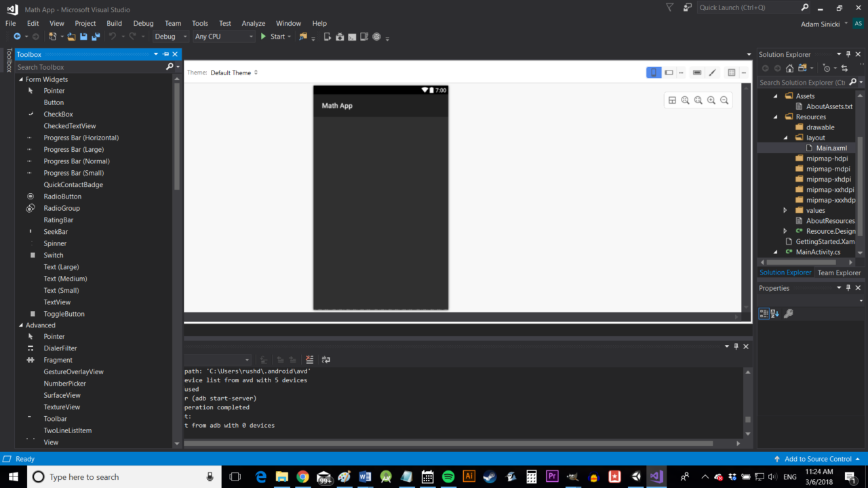Toggle the auto-hide pin on the Toolbox panel

165,54
